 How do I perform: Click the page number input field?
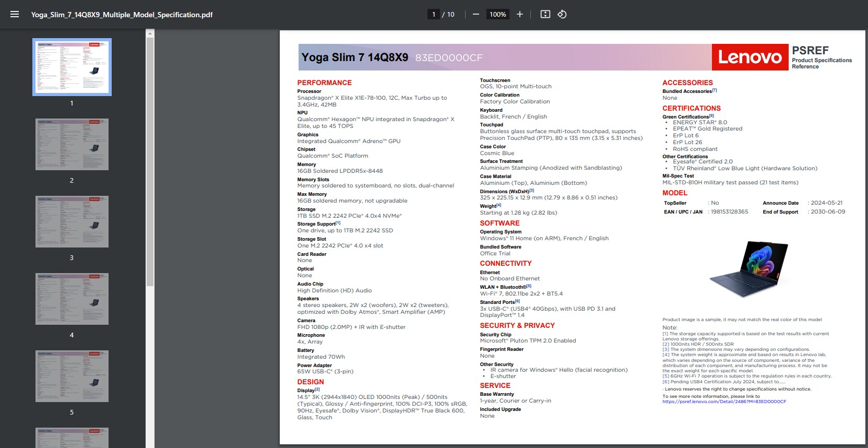click(x=434, y=15)
